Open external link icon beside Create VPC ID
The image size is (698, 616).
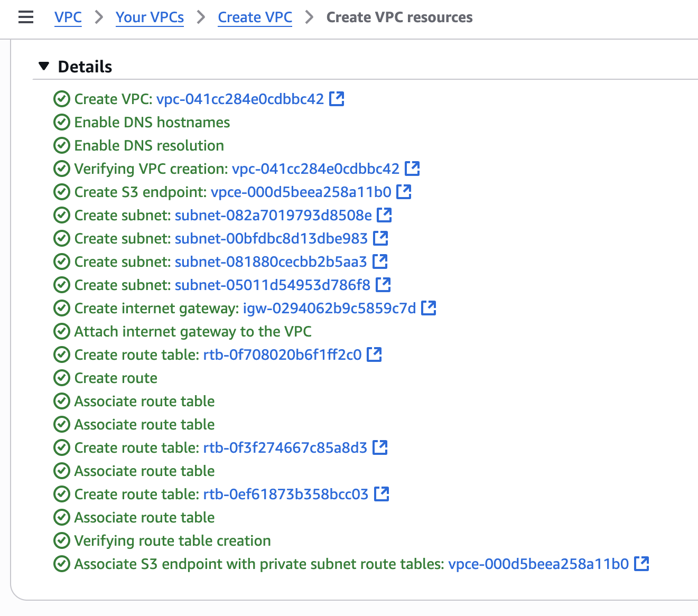[x=337, y=99]
